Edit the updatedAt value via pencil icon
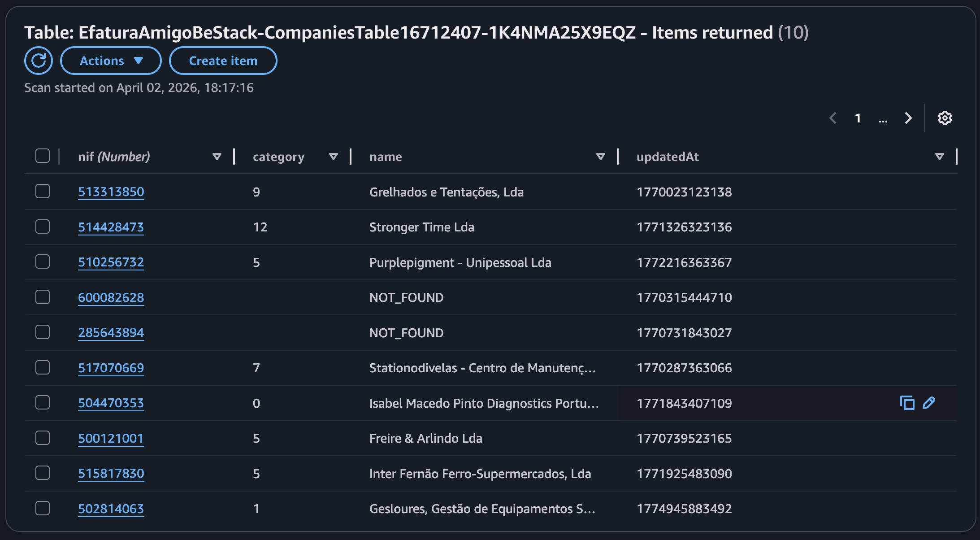 [x=929, y=403]
